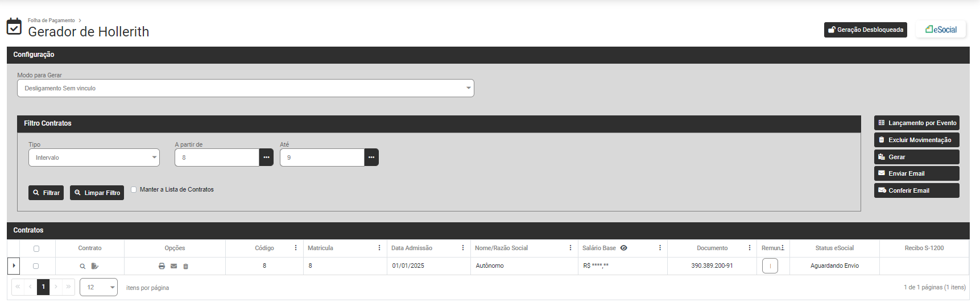Open the itens por página dropdown
The height and width of the screenshot is (307, 980).
coord(98,287)
